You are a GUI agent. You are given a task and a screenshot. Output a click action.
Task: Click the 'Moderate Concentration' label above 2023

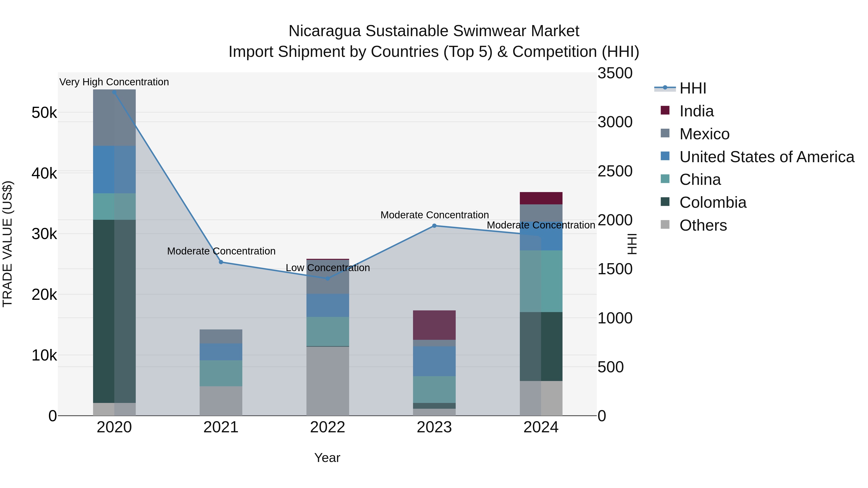(435, 215)
